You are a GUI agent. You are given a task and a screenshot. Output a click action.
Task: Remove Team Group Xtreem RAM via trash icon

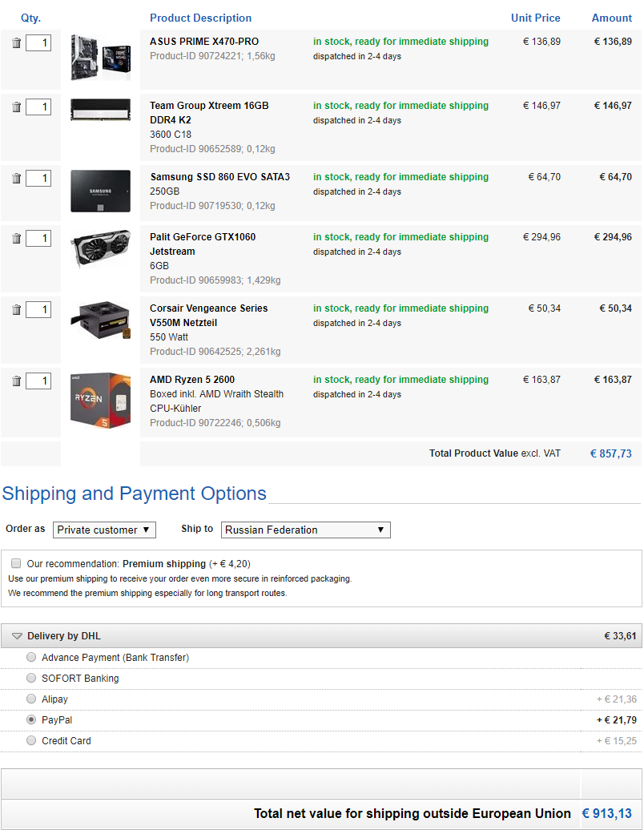point(17,107)
